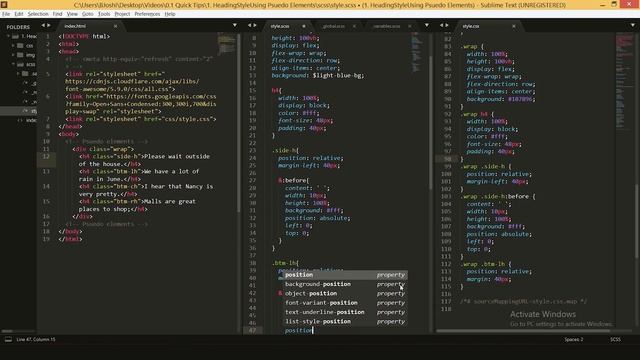The width and height of the screenshot is (640, 360).
Task: Click the style.scss minimap
Action: pyautogui.click(x=417, y=53)
